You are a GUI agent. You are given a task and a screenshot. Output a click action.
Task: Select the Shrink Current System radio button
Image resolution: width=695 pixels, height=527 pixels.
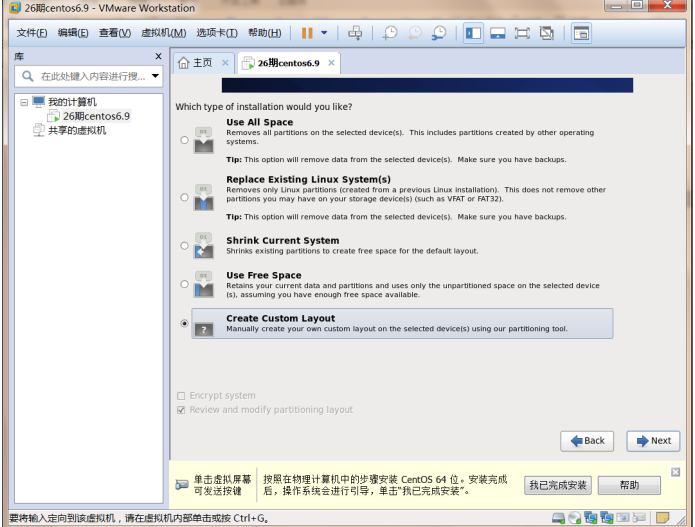[184, 246]
